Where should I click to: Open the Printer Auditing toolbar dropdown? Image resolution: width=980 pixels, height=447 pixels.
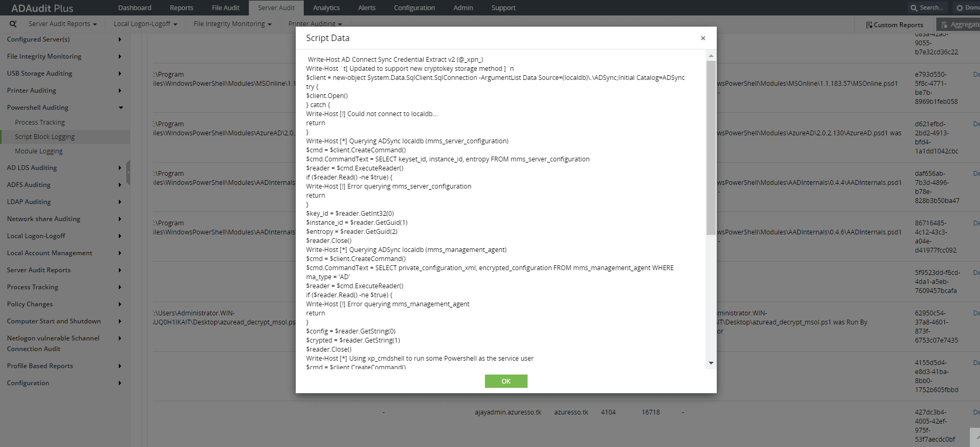tap(315, 24)
